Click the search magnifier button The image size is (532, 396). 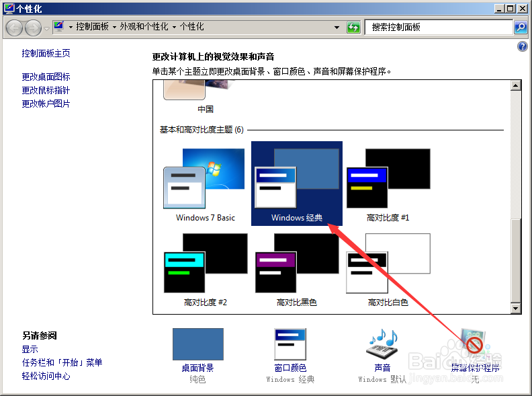coord(521,27)
